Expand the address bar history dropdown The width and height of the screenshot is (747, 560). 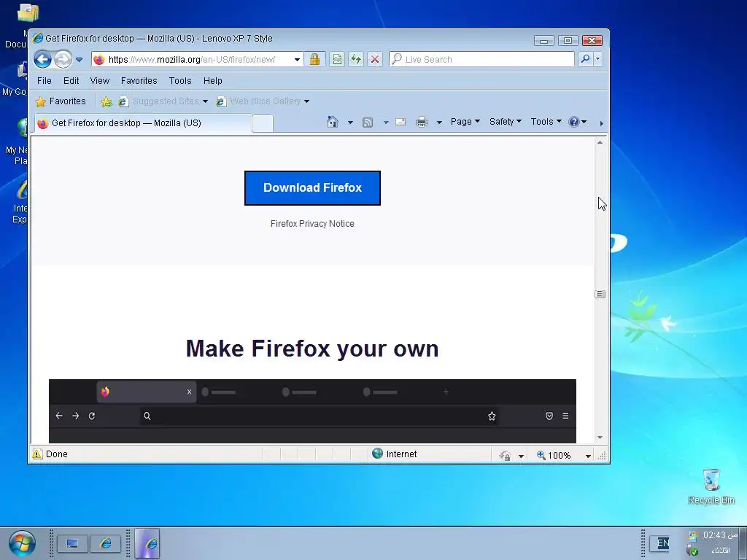(x=297, y=60)
